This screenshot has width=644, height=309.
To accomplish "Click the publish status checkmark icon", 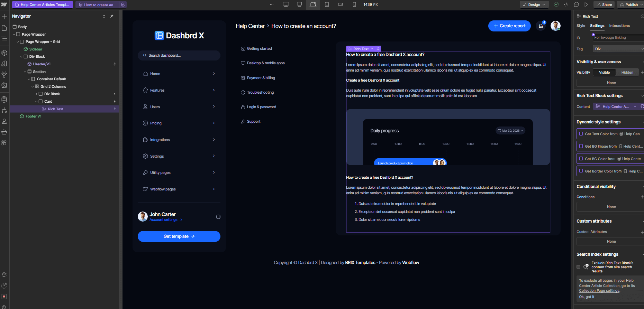I will pos(556,4).
